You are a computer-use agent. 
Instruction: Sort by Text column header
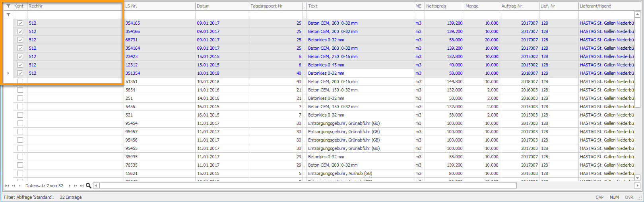click(360, 6)
